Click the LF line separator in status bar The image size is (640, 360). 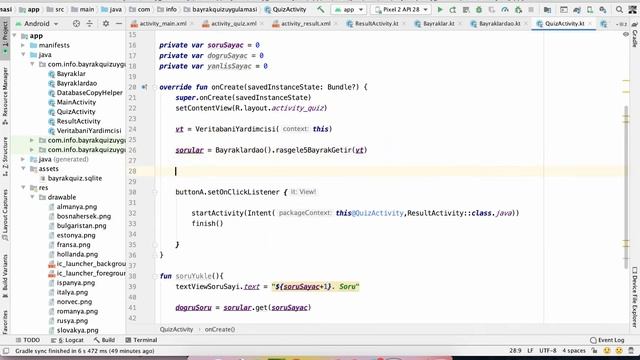(x=530, y=351)
